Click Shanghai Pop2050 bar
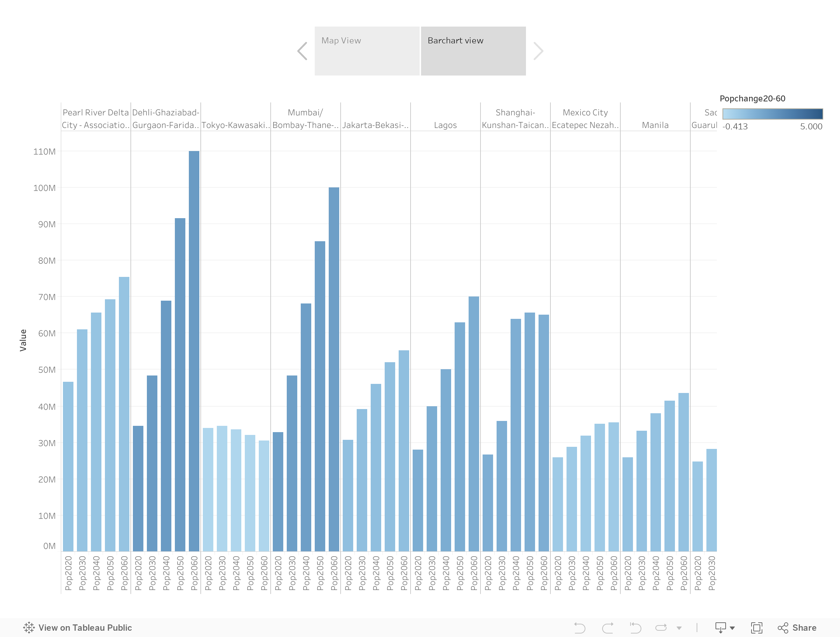Image resolution: width=840 pixels, height=637 pixels. pos(530,432)
